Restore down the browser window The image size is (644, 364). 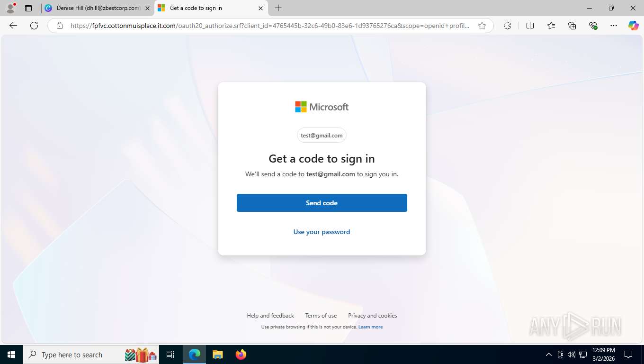[x=611, y=8]
